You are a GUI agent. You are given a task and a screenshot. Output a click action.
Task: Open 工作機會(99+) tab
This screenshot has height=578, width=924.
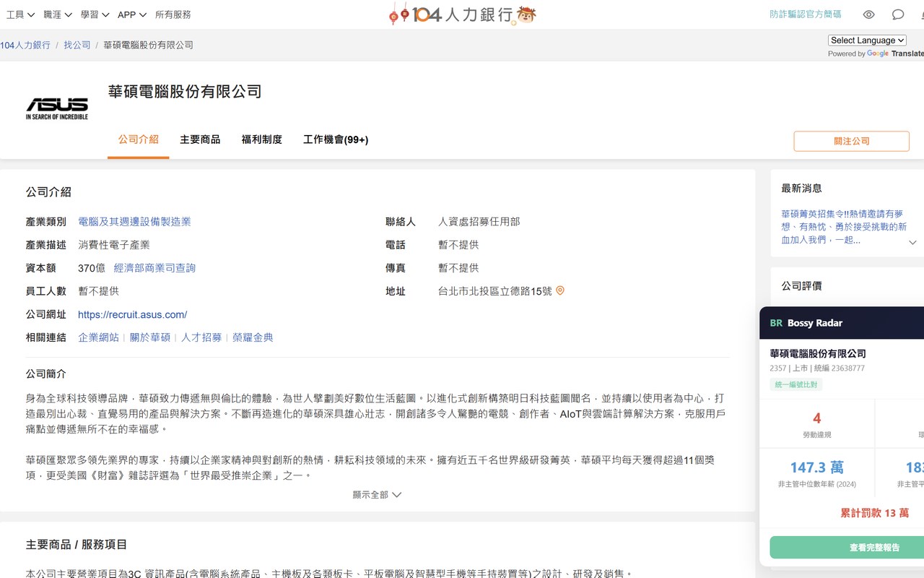[336, 139]
